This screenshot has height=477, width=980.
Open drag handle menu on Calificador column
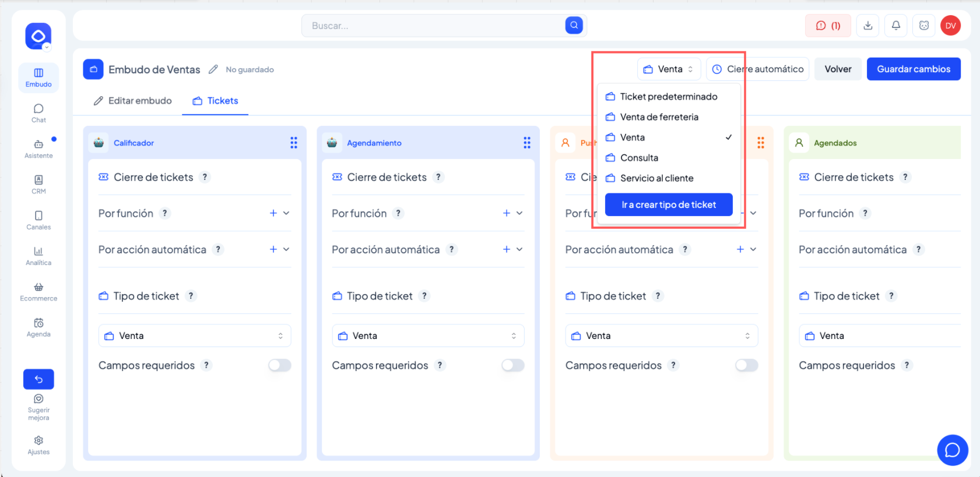click(294, 143)
